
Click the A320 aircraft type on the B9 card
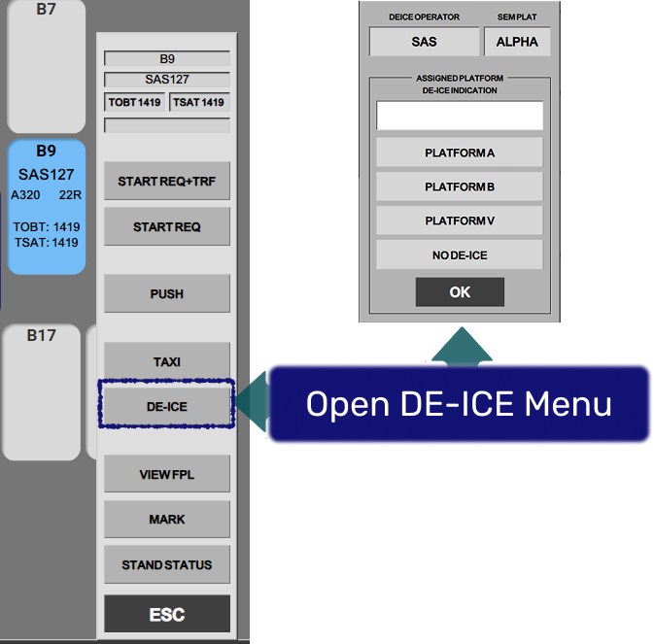tap(25, 194)
